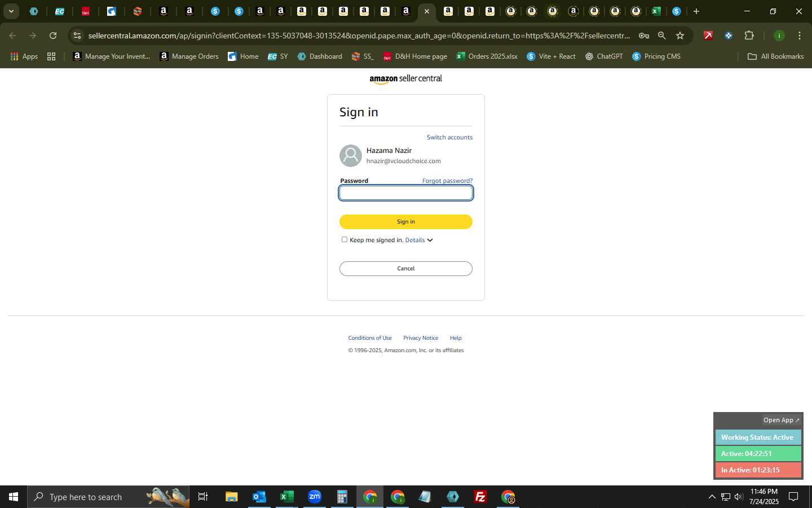
Task: Bookmark this page with the star
Action: [x=680, y=36]
